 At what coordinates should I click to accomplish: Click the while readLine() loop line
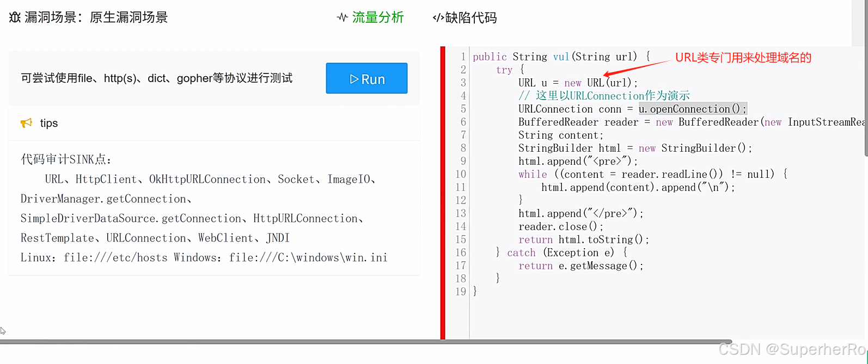tap(653, 174)
